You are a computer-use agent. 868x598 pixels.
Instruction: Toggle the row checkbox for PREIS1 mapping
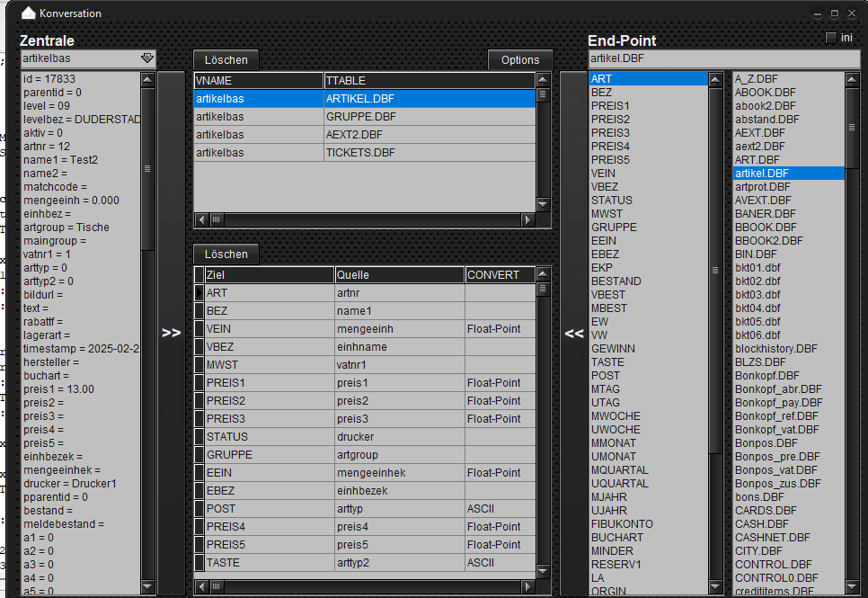pos(199,383)
